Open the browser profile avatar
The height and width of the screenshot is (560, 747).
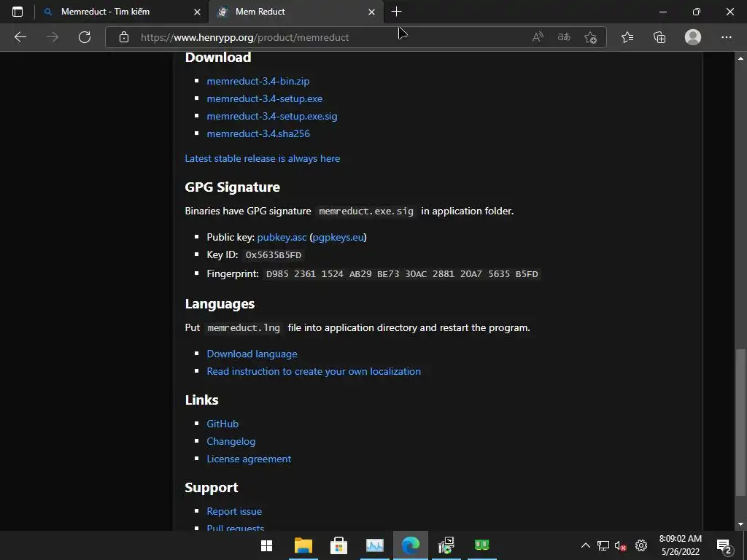tap(693, 37)
